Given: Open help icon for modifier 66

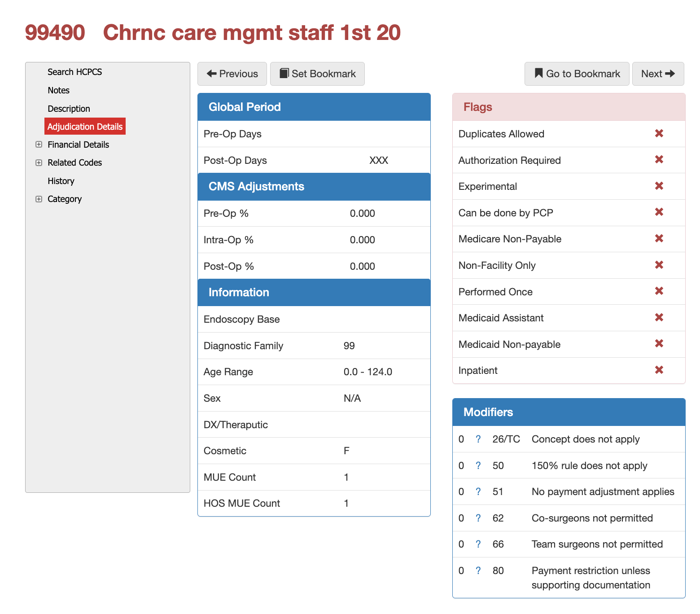Looking at the screenshot, I should coord(478,544).
